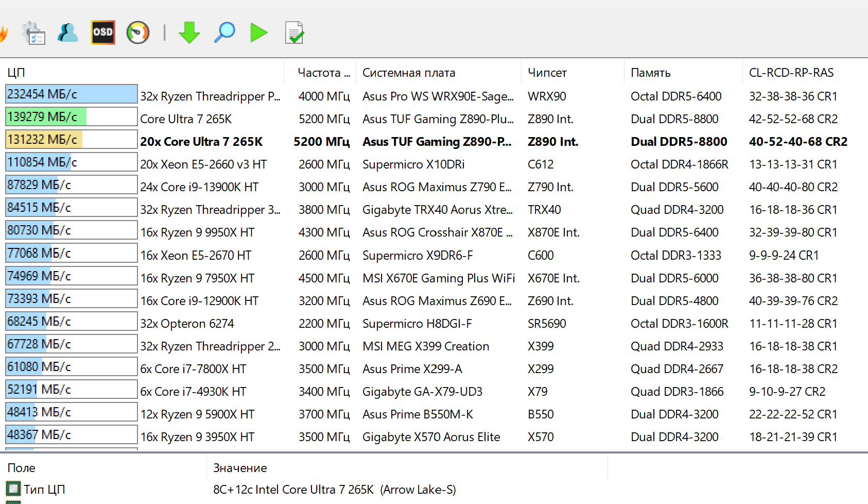Click the 'Supermicro X10DRi' motherboard cell
The height and width of the screenshot is (504, 868).
pyautogui.click(x=413, y=164)
